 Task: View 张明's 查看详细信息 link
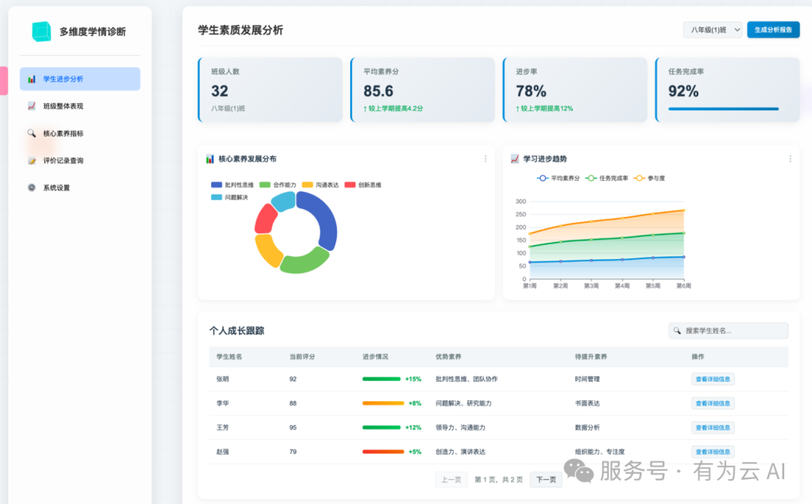(712, 379)
